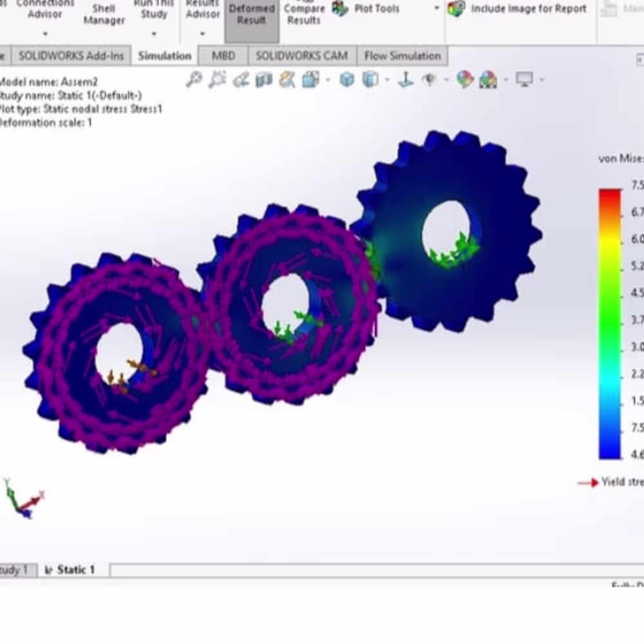The width and height of the screenshot is (644, 644).
Task: Click the Previous View icon
Action: [x=241, y=80]
